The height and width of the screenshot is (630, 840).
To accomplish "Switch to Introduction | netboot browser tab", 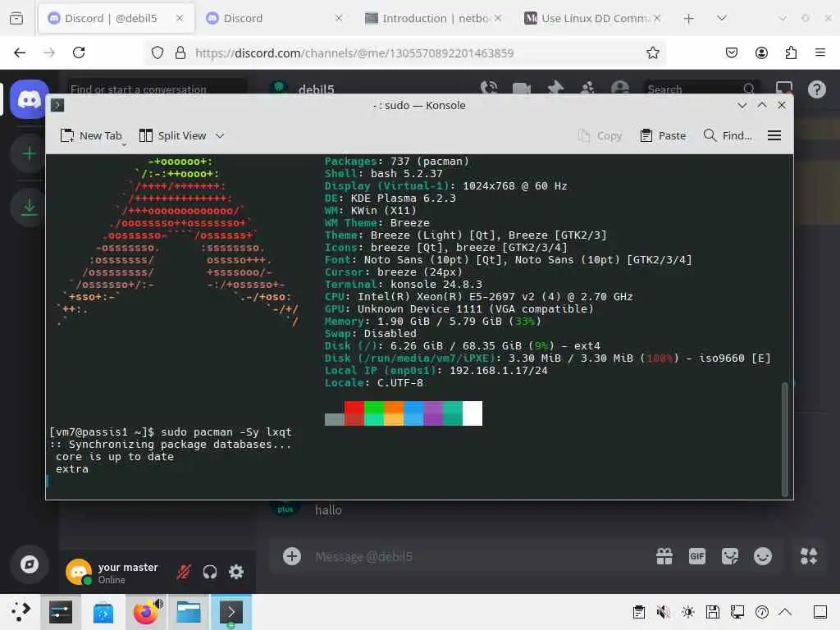I will pyautogui.click(x=433, y=18).
